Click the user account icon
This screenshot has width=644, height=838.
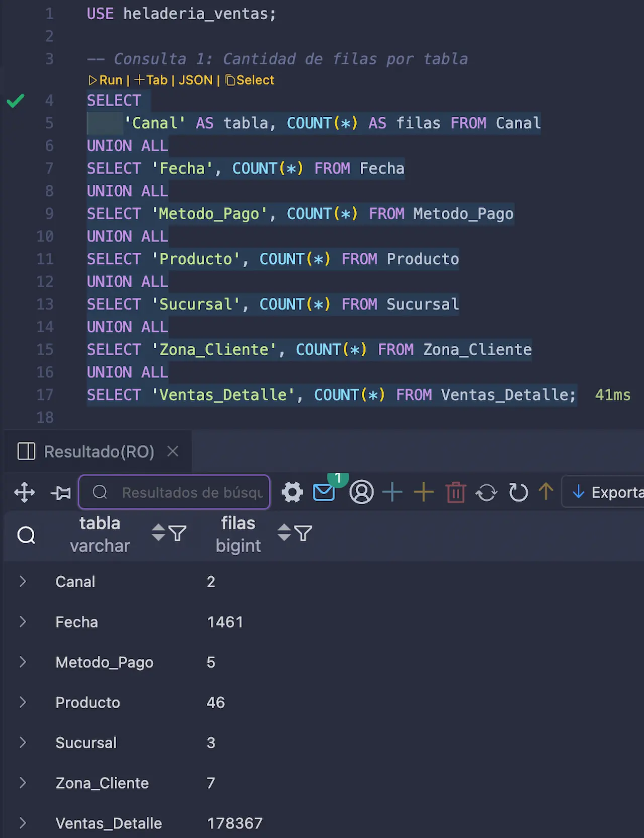click(362, 492)
